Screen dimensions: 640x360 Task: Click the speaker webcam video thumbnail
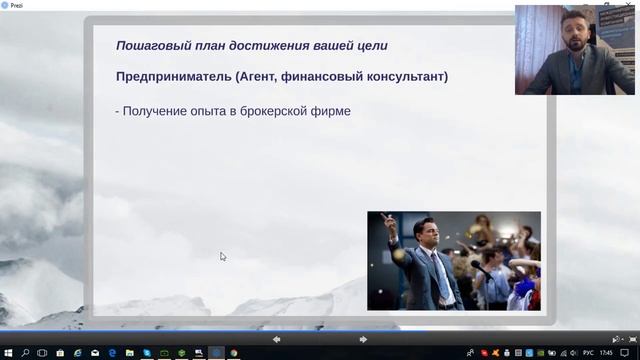point(575,50)
